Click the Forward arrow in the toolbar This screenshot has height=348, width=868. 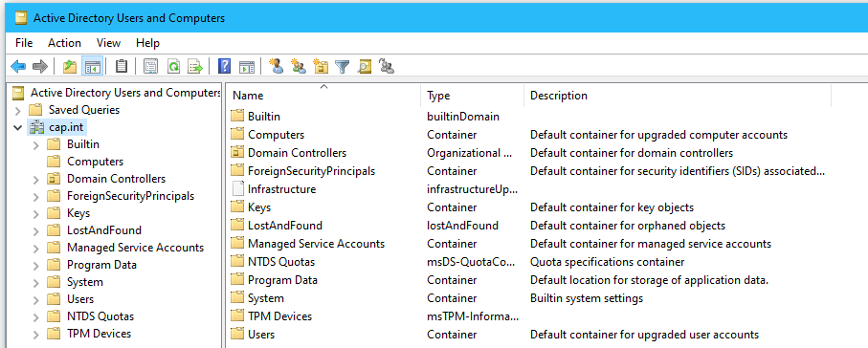40,67
